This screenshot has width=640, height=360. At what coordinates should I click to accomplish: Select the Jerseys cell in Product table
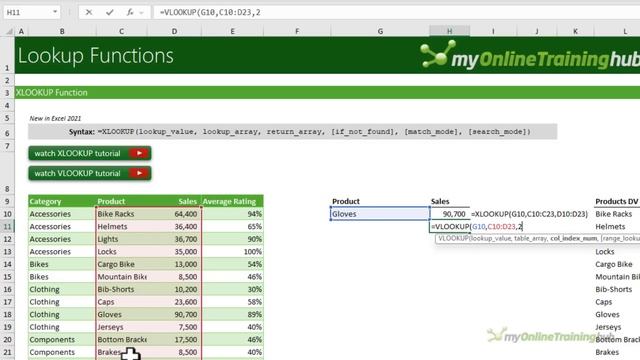click(x=121, y=327)
